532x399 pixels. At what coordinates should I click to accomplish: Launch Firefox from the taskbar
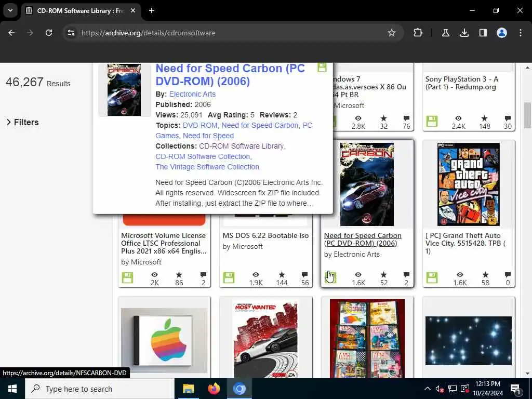click(214, 389)
